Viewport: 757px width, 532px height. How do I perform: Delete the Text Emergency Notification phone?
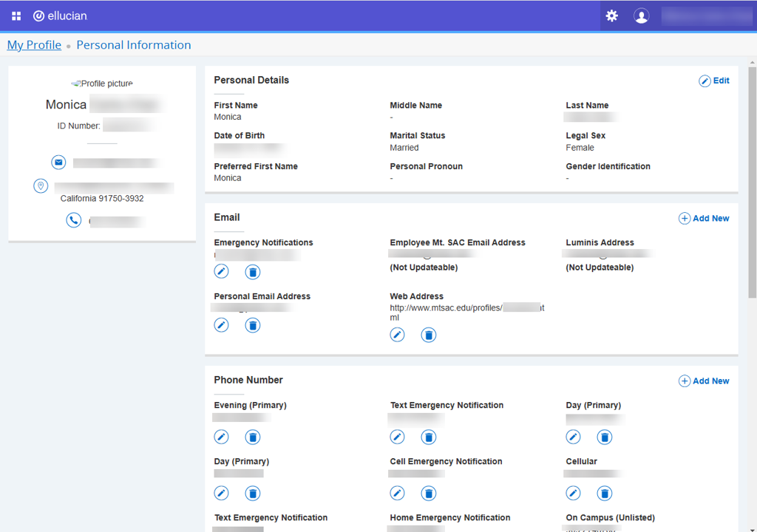coord(429,437)
